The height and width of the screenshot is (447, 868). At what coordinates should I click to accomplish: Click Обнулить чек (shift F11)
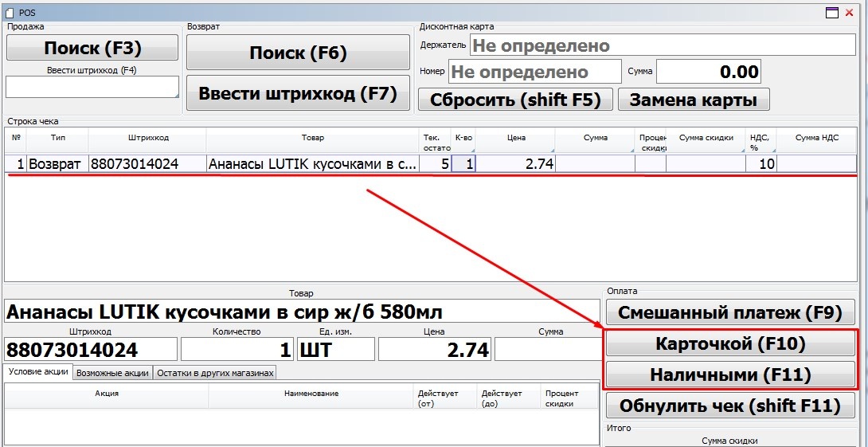coord(730,406)
